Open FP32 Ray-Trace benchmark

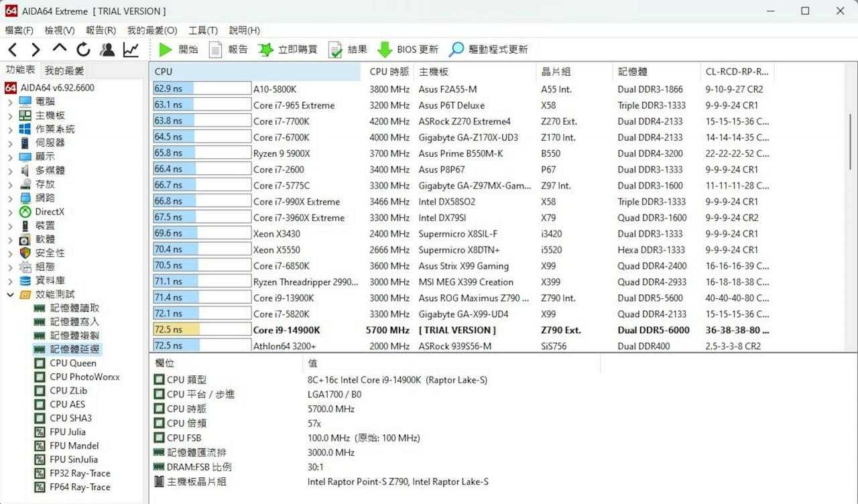[x=72, y=473]
